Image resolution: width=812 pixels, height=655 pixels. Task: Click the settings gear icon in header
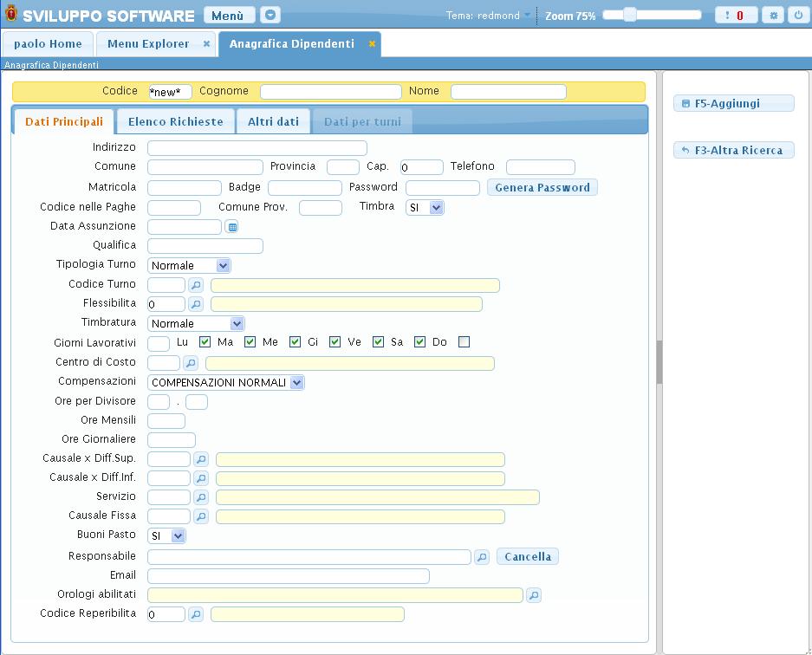(x=774, y=16)
